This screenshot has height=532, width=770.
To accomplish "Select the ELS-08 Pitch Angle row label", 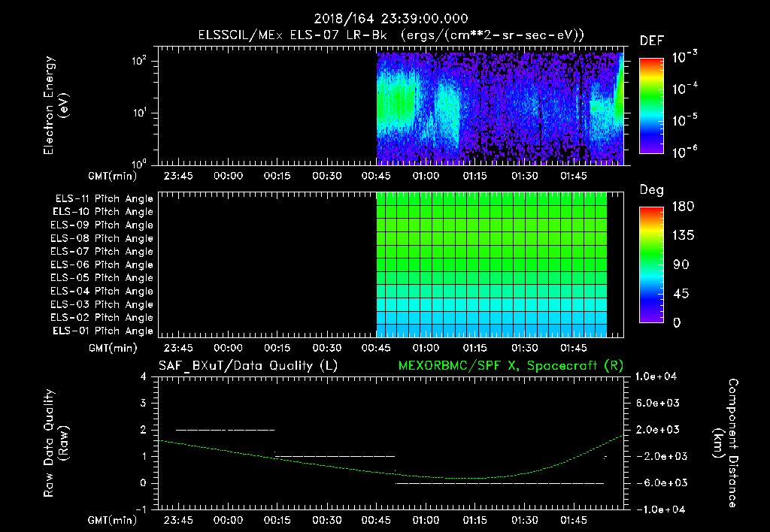I will point(102,238).
